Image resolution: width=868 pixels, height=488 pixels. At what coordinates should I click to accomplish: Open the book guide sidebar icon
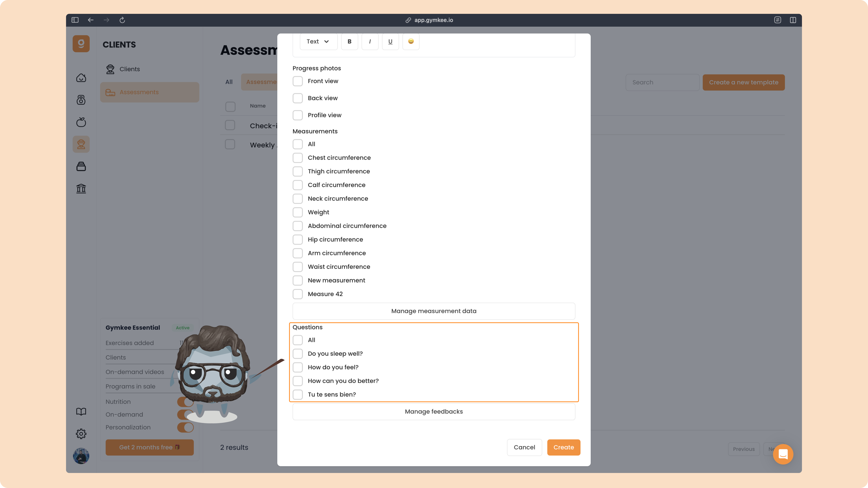pyautogui.click(x=81, y=411)
